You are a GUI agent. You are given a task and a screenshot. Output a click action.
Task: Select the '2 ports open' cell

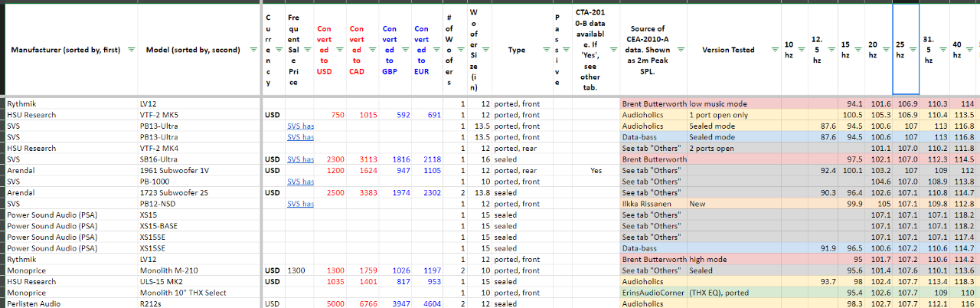point(733,148)
